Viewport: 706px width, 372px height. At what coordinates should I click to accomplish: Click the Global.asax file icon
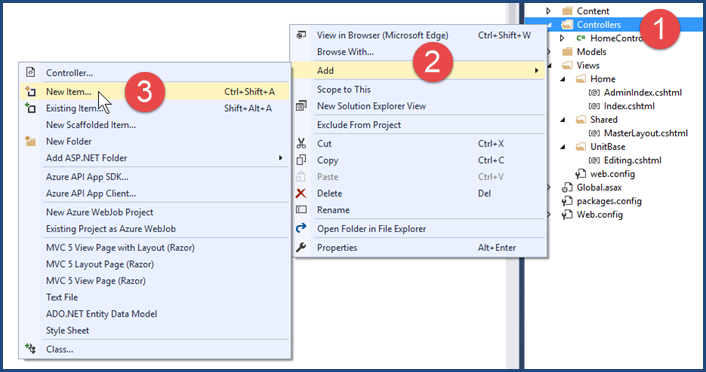pyautogui.click(x=567, y=187)
